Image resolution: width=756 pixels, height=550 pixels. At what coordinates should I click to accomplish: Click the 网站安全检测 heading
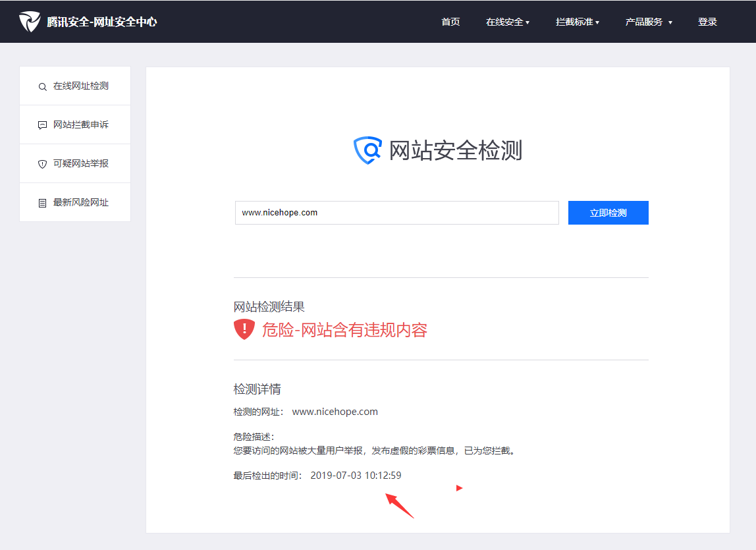pyautogui.click(x=456, y=150)
